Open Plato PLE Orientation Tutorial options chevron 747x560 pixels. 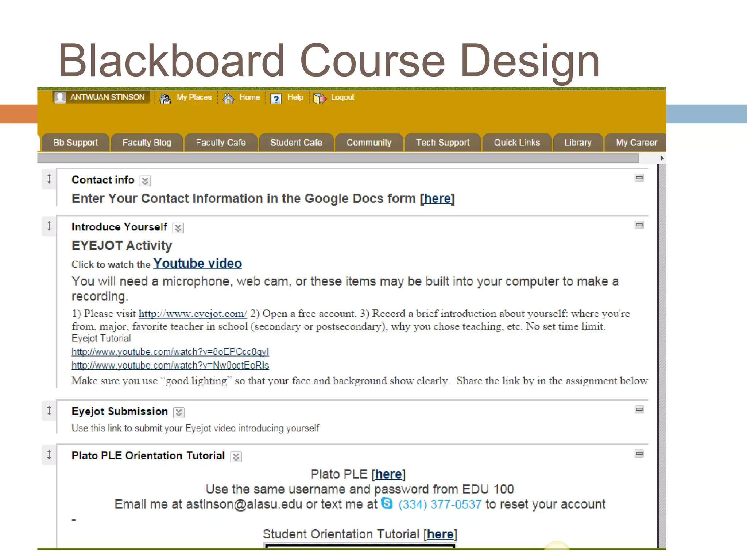(x=236, y=457)
